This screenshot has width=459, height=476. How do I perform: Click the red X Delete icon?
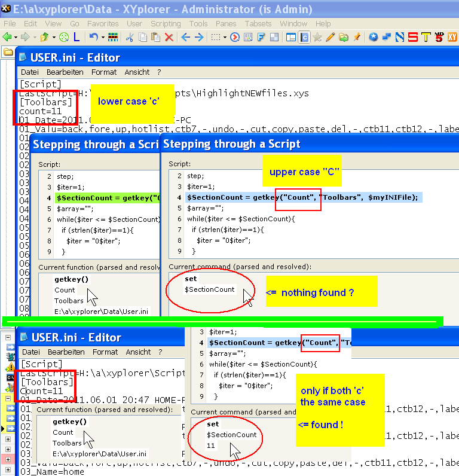(x=169, y=37)
